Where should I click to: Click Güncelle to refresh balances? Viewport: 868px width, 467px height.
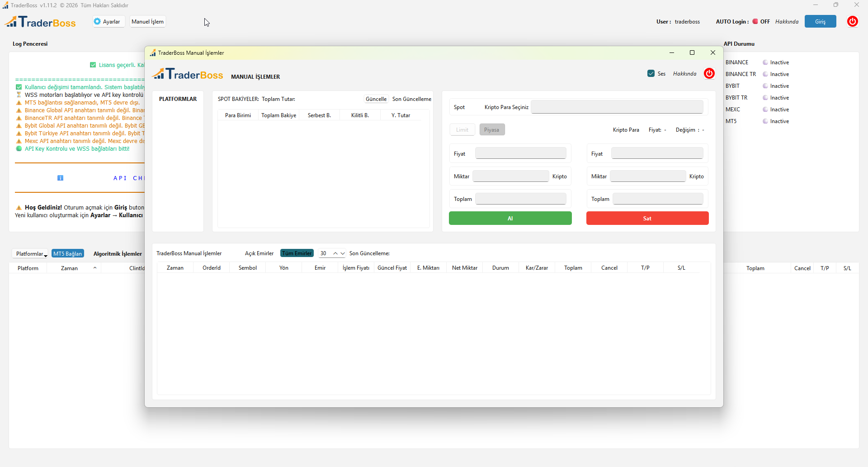click(x=376, y=99)
